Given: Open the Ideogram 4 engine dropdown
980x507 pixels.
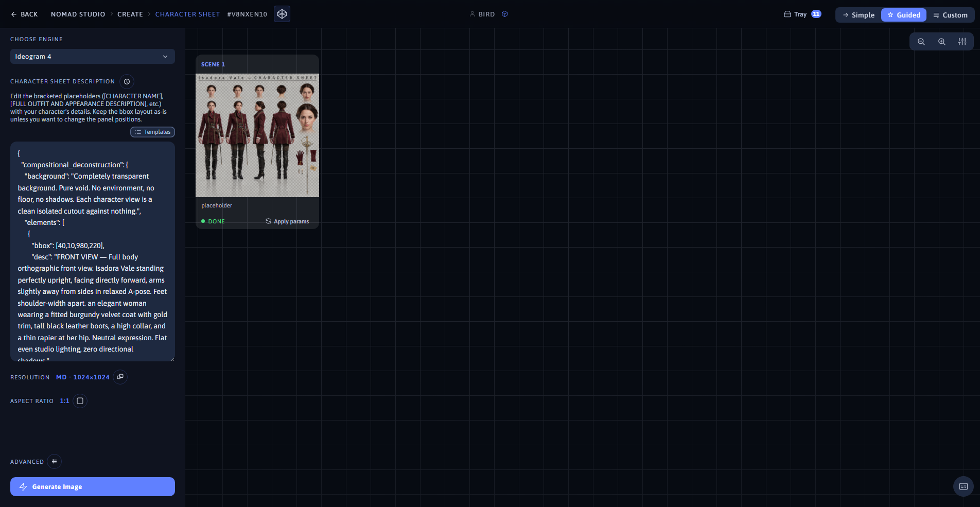Looking at the screenshot, I should click(x=93, y=57).
